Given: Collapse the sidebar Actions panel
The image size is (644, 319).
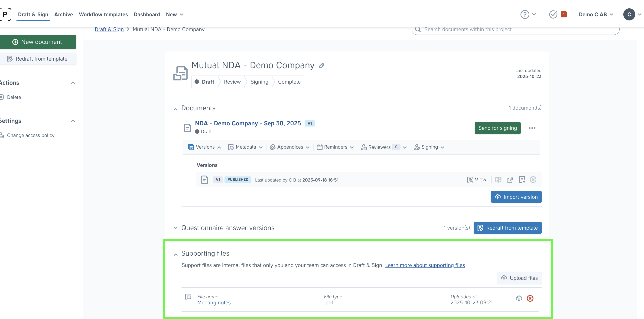Looking at the screenshot, I should (73, 83).
